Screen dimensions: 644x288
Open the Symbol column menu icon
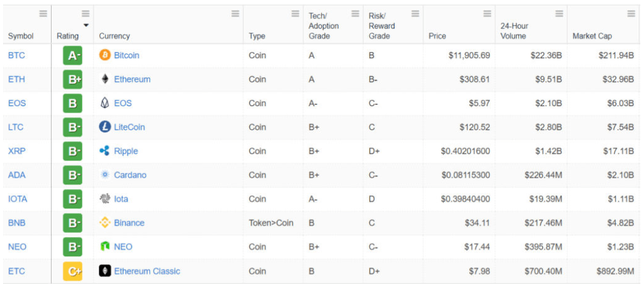coord(43,14)
